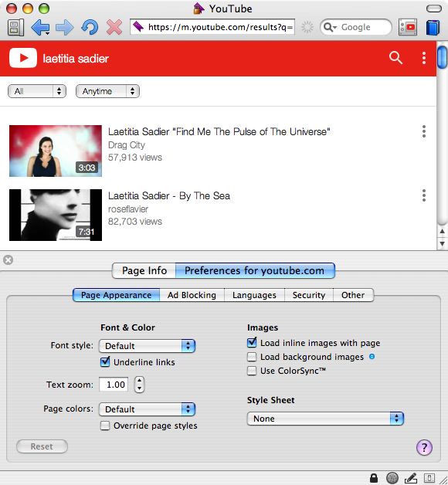Click the 82,703 views text
This screenshot has height=485, width=448.
click(x=135, y=222)
